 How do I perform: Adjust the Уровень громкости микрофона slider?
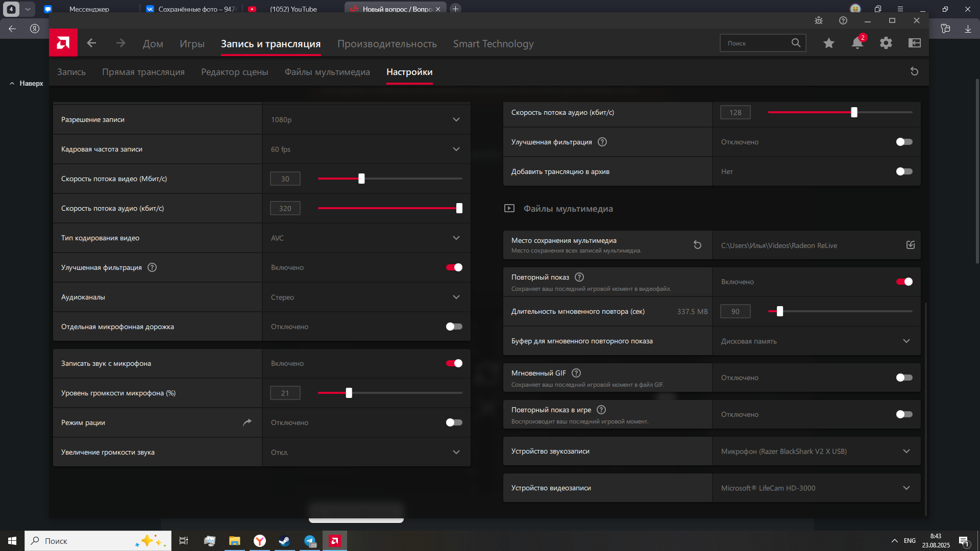point(349,393)
